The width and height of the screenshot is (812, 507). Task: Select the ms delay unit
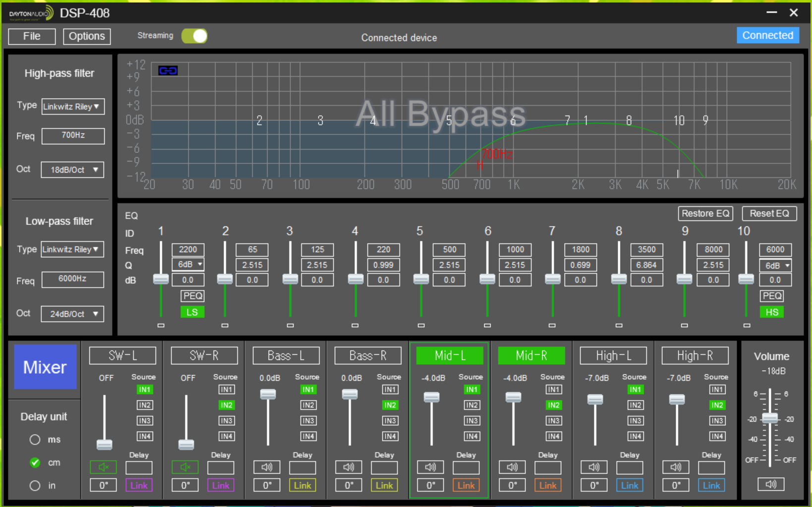click(35, 440)
